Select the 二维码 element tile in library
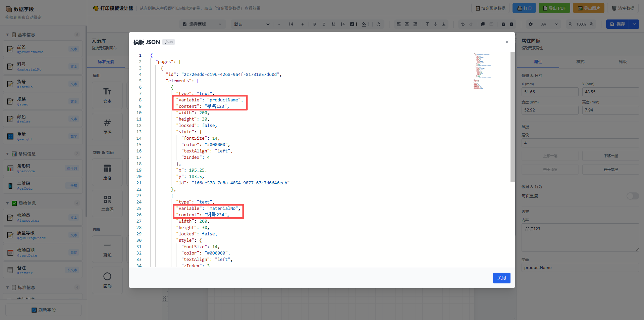644x320 pixels. click(x=107, y=203)
